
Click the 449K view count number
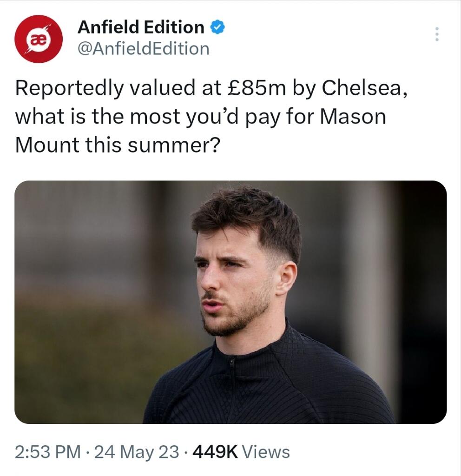[215, 451]
